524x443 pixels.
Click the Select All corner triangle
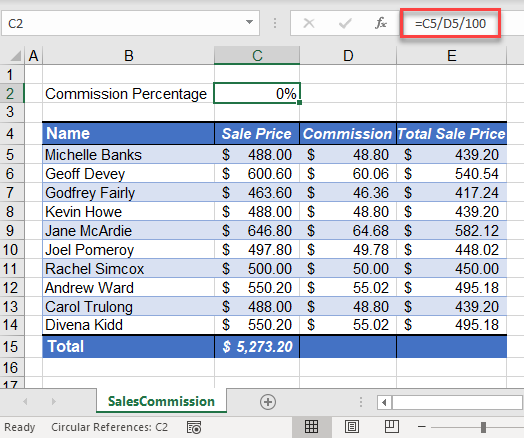click(15, 55)
